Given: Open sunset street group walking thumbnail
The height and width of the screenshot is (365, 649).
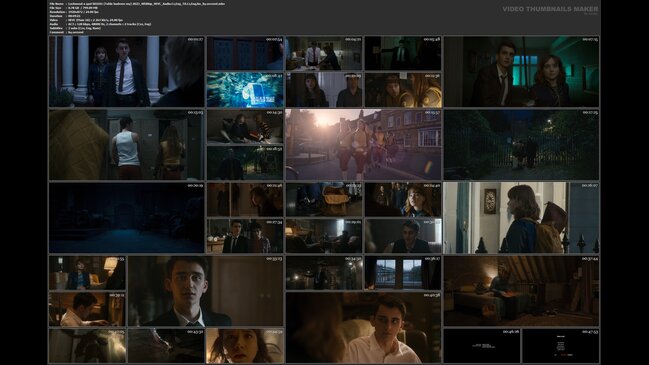Looking at the screenshot, I should [x=363, y=145].
